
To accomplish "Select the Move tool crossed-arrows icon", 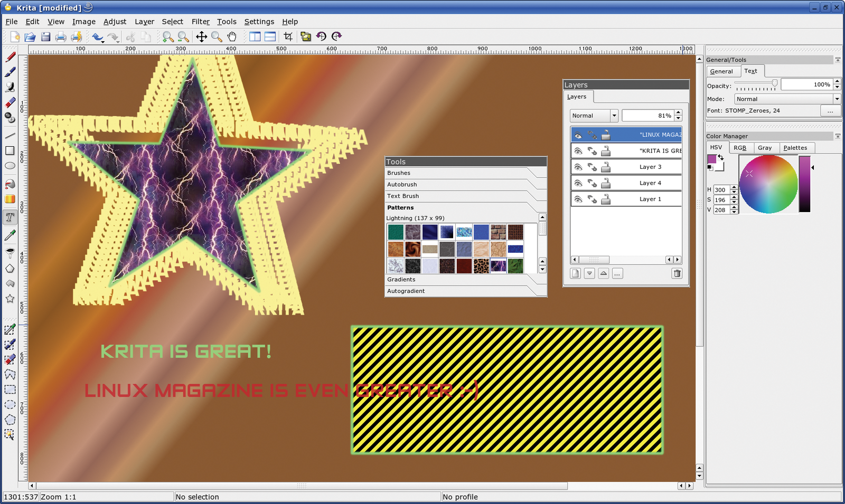I will (x=201, y=36).
